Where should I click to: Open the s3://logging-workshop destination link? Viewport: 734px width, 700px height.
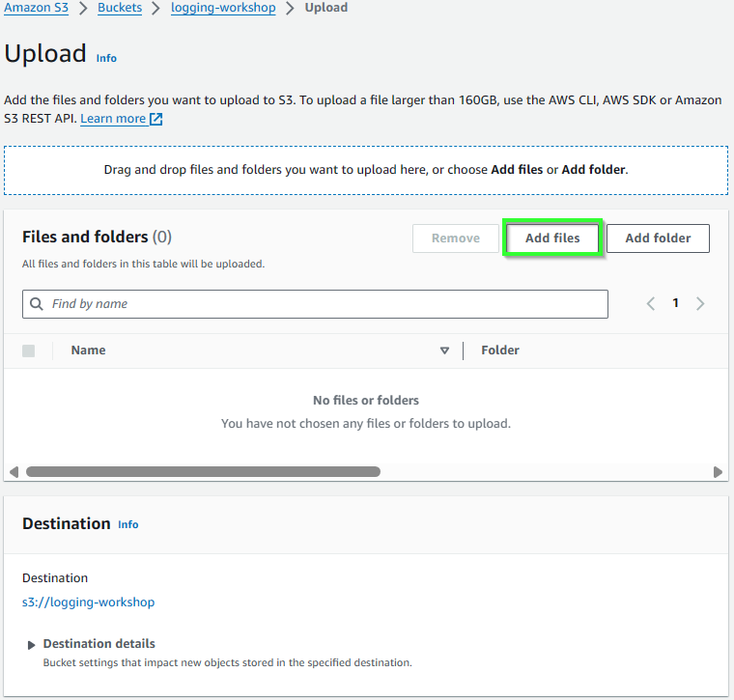(x=89, y=602)
